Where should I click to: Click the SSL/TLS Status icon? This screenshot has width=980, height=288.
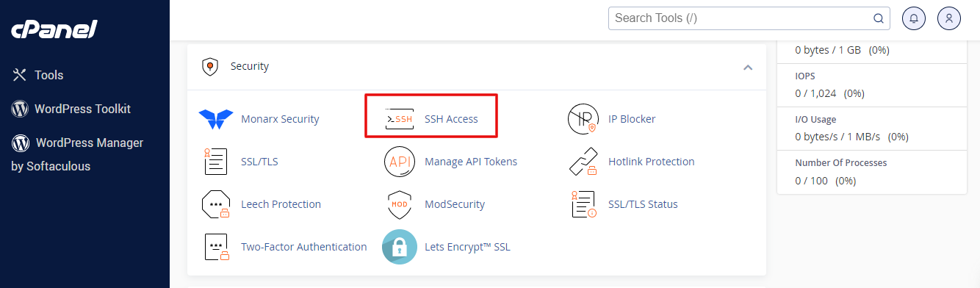(583, 204)
